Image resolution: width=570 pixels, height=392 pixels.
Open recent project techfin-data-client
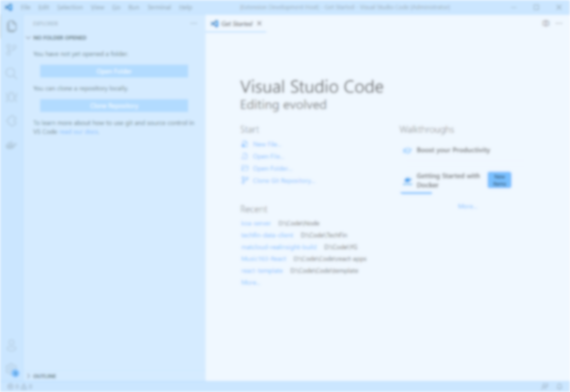[x=267, y=235]
